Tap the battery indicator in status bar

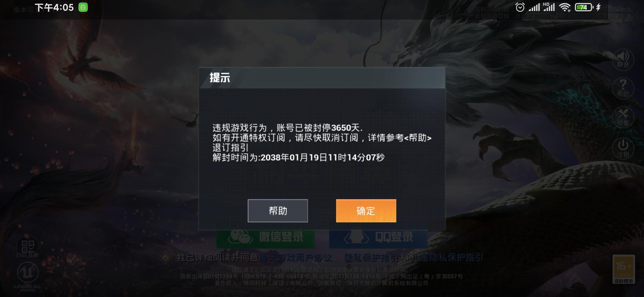(x=584, y=7)
